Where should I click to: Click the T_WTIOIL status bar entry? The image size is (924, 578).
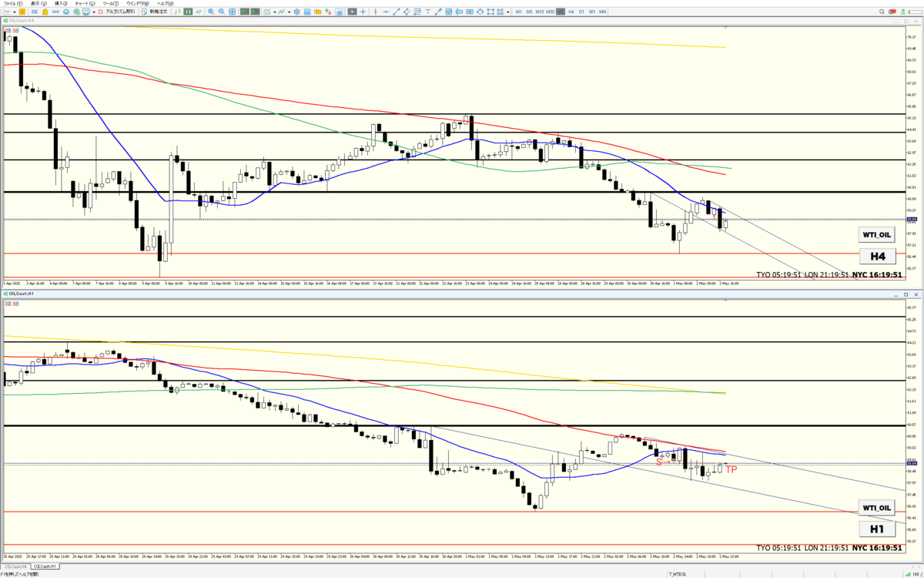(x=678, y=574)
